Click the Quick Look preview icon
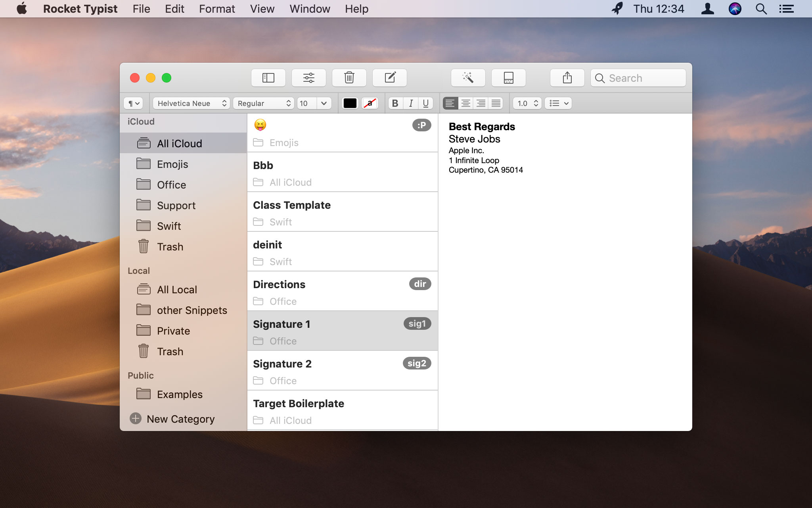Image resolution: width=812 pixels, height=508 pixels. pos(507,77)
